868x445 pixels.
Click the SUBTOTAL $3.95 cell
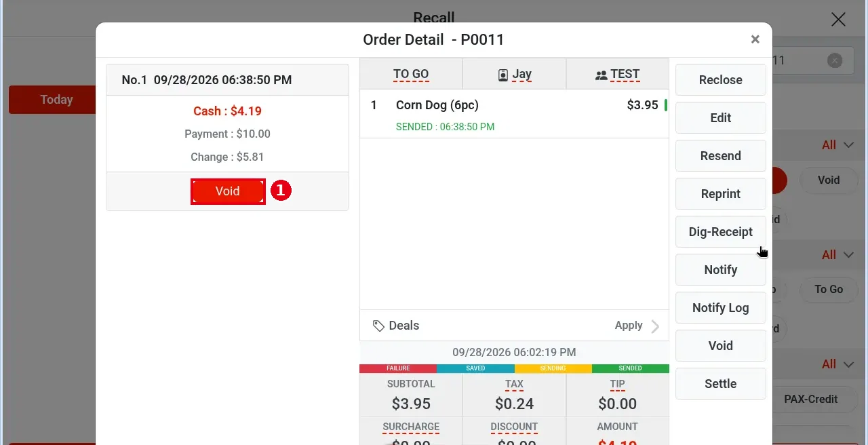pos(411,395)
